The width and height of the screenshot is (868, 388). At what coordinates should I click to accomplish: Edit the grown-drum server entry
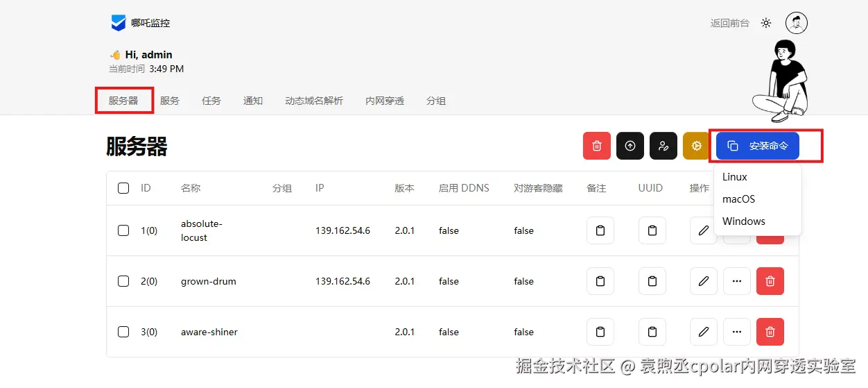point(704,281)
